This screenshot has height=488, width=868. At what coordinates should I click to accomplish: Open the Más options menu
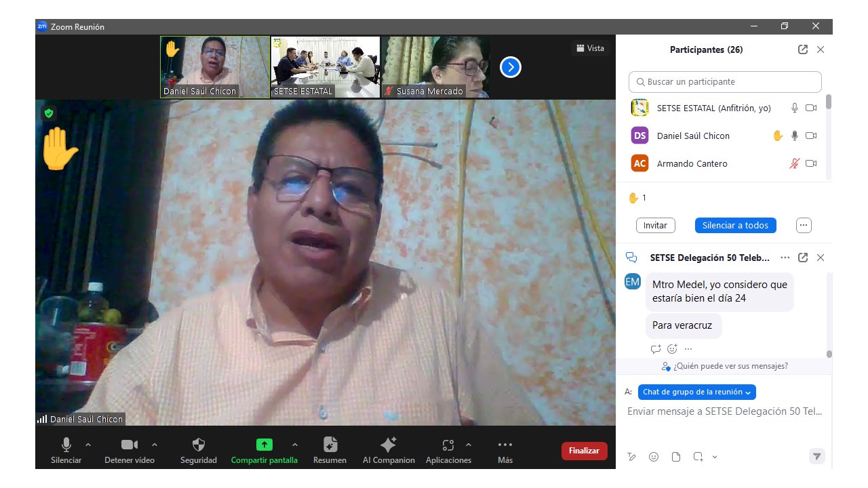505,445
